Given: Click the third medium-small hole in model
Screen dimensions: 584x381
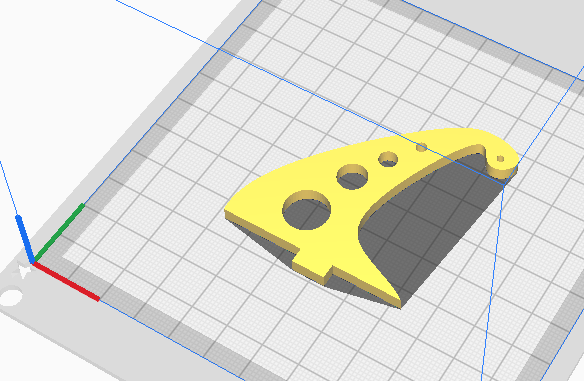Looking at the screenshot, I should [x=388, y=159].
